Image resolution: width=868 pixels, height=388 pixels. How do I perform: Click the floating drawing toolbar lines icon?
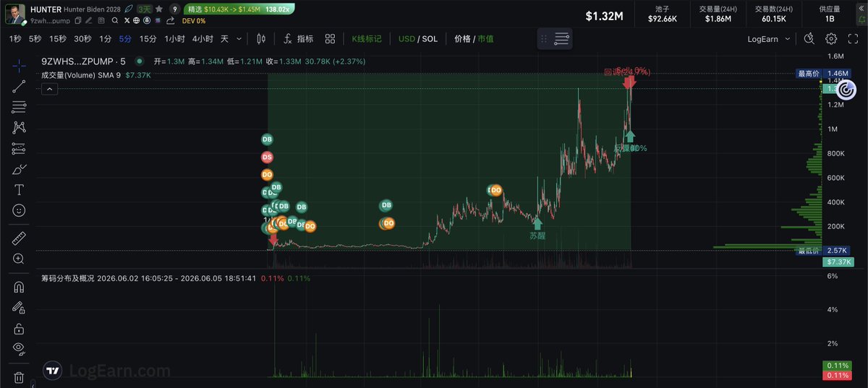[562, 39]
